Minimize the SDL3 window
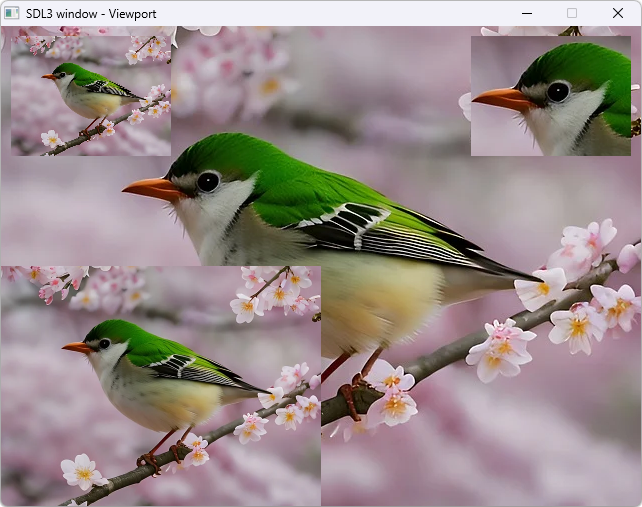642x507 pixels. tap(527, 13)
